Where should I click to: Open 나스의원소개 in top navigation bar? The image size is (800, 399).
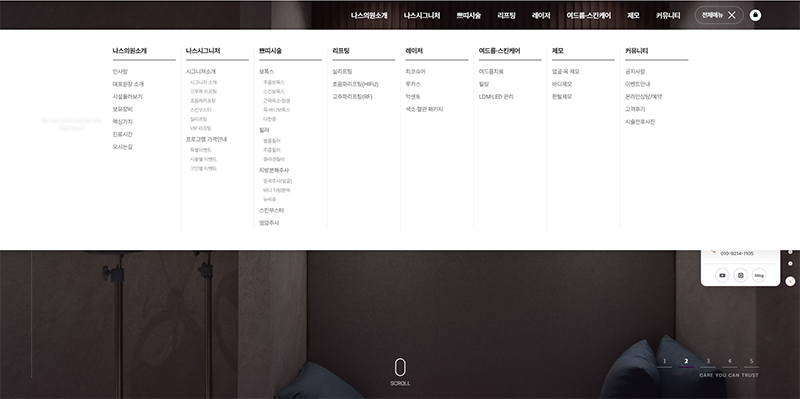369,16
